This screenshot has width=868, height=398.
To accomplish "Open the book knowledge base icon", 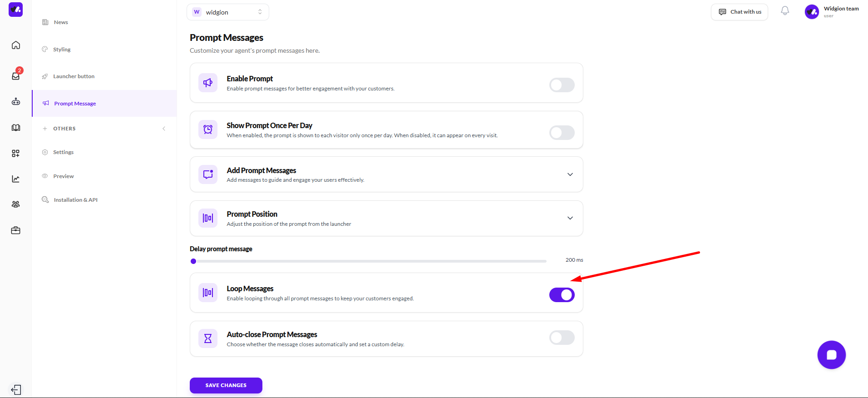I will point(16,128).
